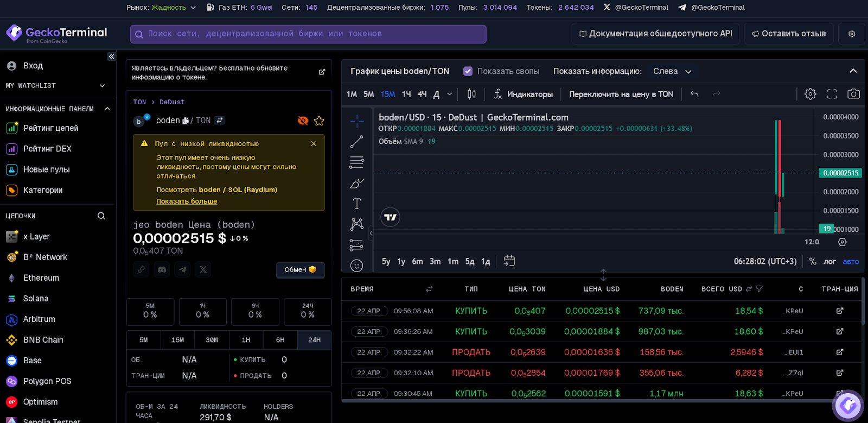Click the timezone 06:28:02 (UTC+3)
This screenshot has height=423, width=868.
click(x=765, y=261)
